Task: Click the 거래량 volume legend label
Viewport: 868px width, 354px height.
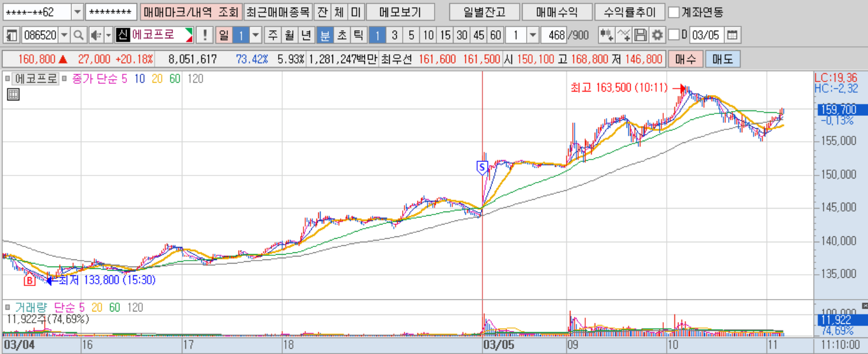Action: point(32,307)
